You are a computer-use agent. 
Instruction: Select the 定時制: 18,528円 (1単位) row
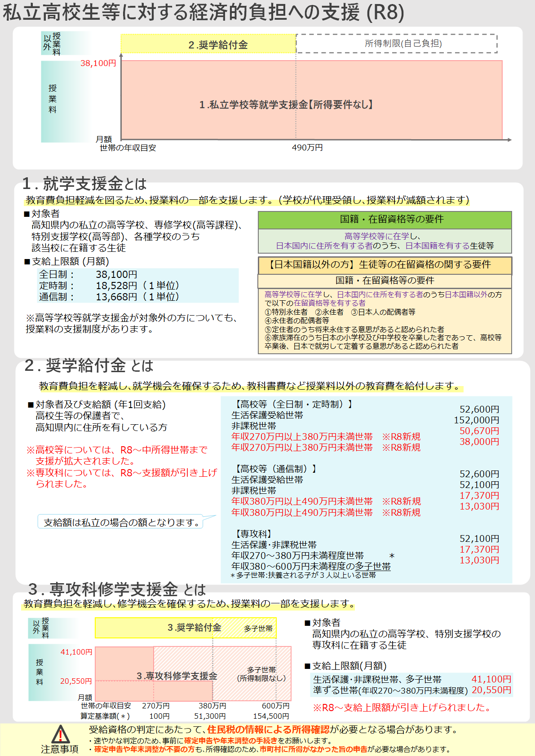click(x=109, y=286)
